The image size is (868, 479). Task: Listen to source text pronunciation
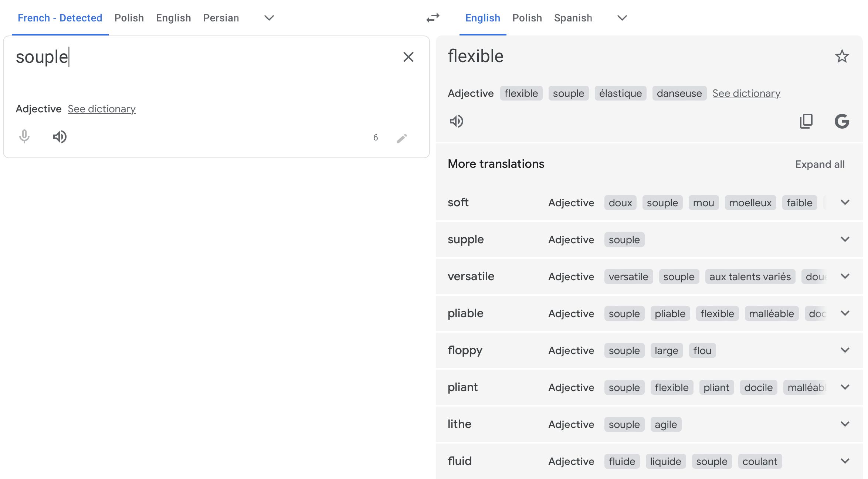pyautogui.click(x=60, y=137)
